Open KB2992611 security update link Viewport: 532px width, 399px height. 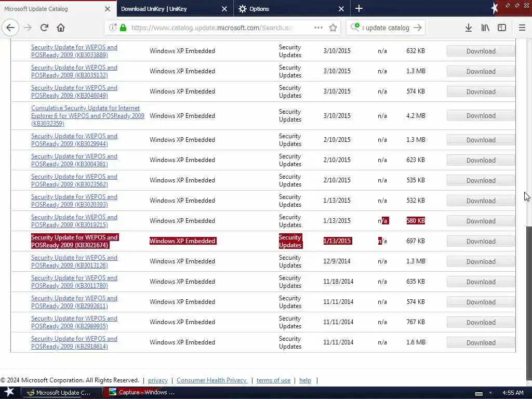74,302
